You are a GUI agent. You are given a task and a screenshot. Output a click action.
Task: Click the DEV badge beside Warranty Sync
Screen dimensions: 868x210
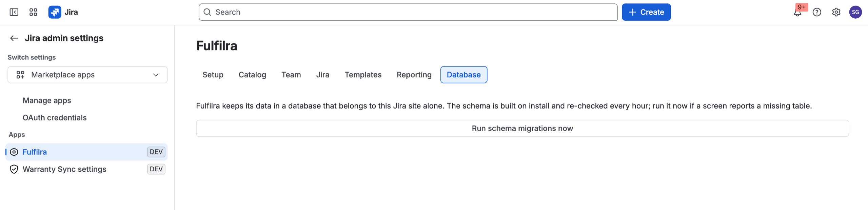[156, 169]
